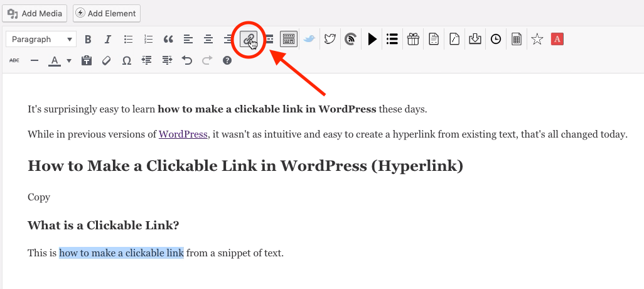Apply text color with the A button
The image size is (644, 289).
pyautogui.click(x=55, y=61)
